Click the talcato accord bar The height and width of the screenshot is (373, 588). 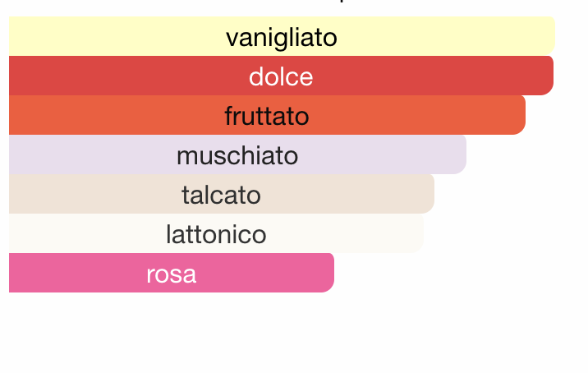(x=222, y=194)
